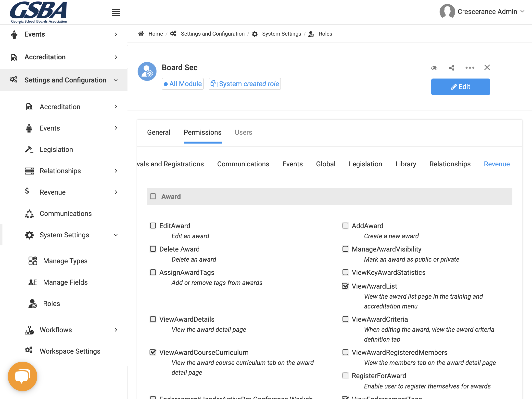The height and width of the screenshot is (399, 532).
Task: Toggle the Award group checkbox
Action: coord(153,196)
